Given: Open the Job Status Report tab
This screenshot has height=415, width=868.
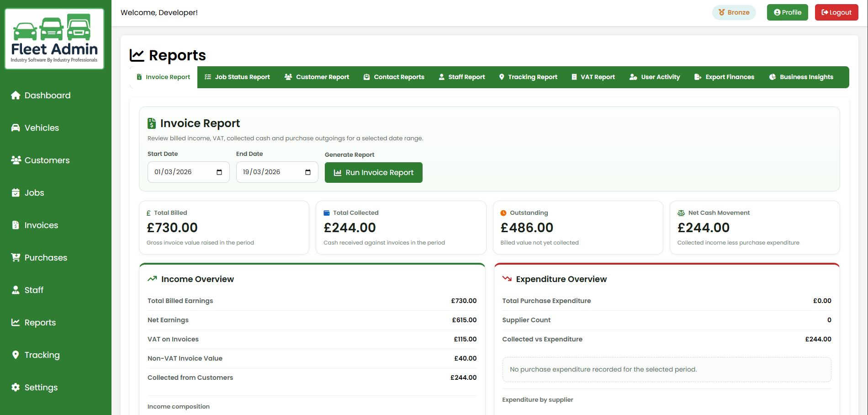Looking at the screenshot, I should point(237,77).
